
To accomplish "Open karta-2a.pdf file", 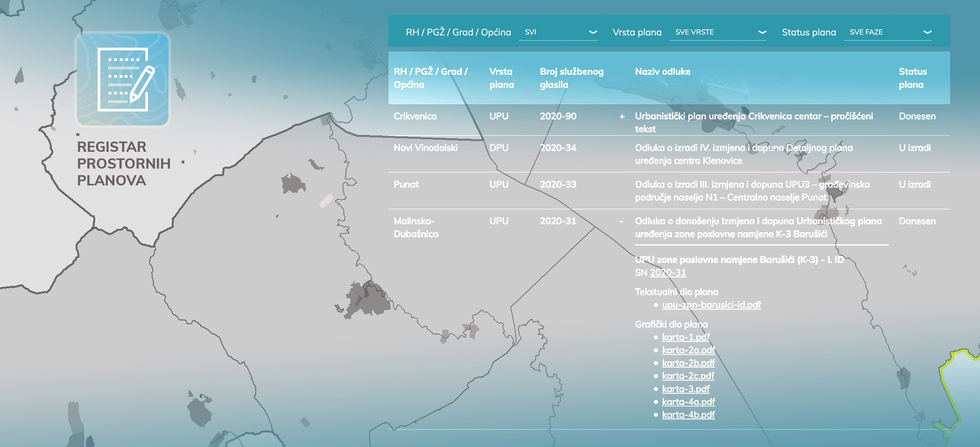I will (688, 350).
